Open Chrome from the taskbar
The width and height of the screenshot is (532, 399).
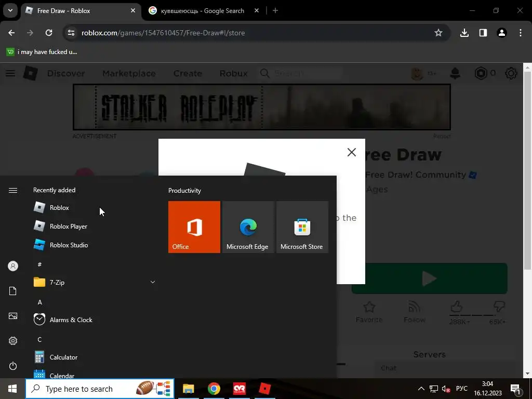coord(214,389)
